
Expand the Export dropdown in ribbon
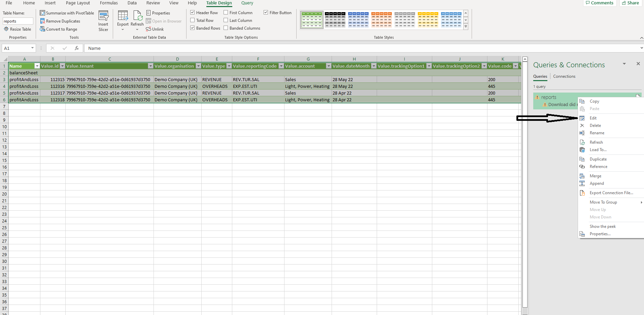point(123,29)
